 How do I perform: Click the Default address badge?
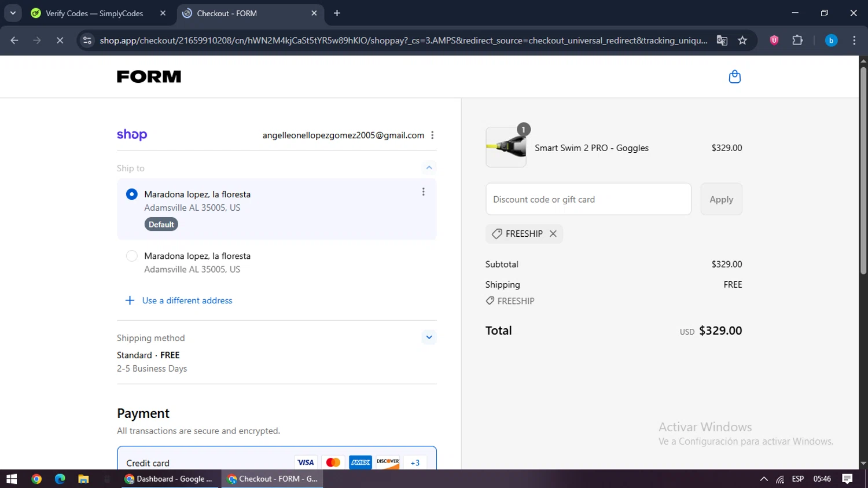click(x=161, y=225)
